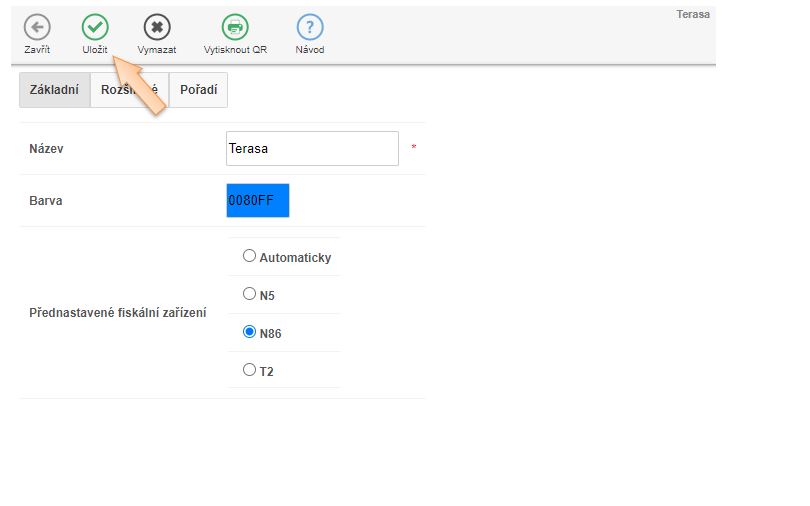Click the 'Přednastavené fiskální zařízení' field label
Image resolution: width=810 pixels, height=506 pixels.
click(x=118, y=313)
